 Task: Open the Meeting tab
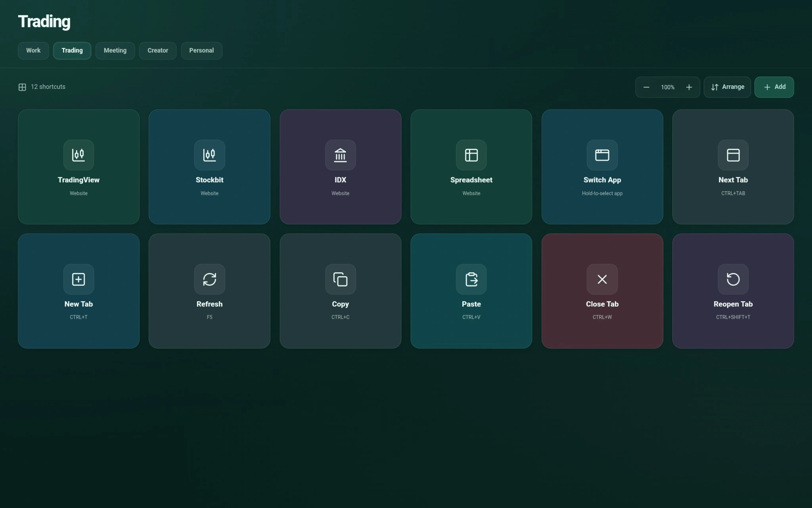pos(115,50)
